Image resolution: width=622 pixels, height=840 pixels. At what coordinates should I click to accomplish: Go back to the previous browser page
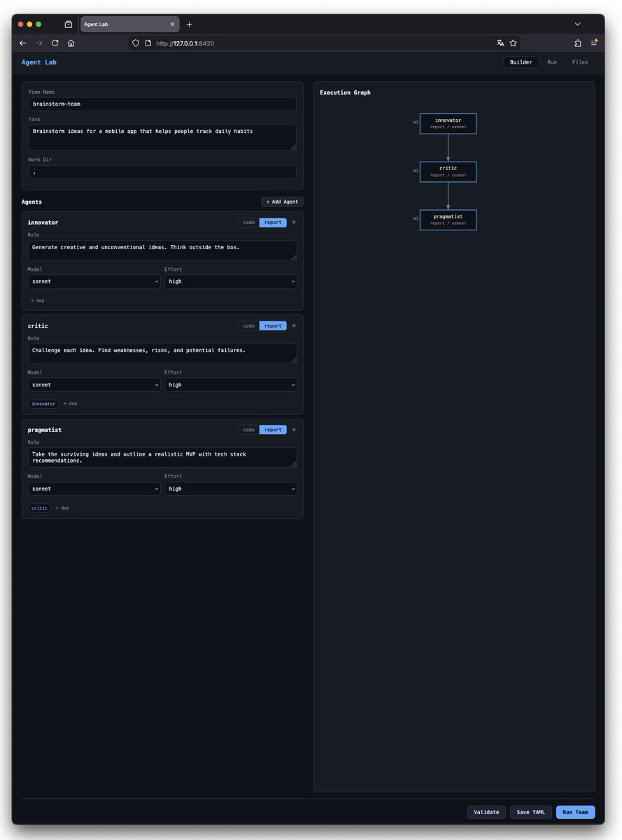point(23,43)
